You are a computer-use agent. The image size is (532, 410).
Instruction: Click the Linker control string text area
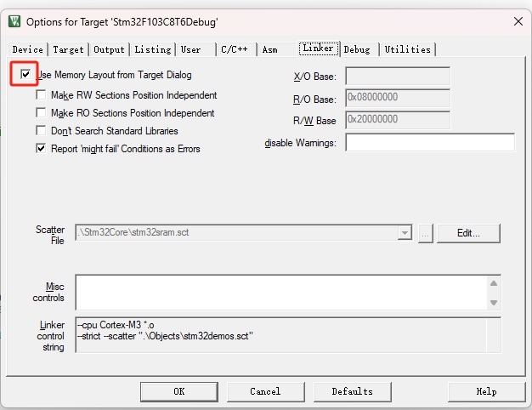pos(288,335)
